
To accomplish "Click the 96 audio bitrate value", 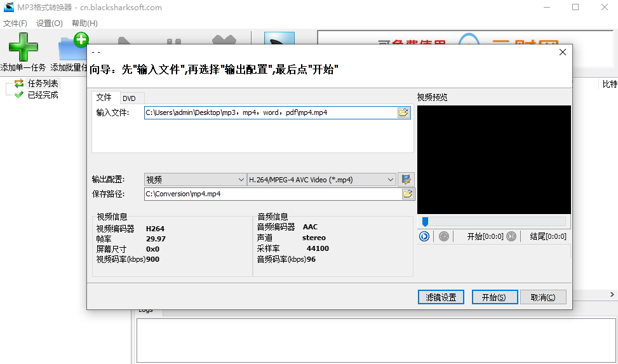I will pyautogui.click(x=311, y=259).
